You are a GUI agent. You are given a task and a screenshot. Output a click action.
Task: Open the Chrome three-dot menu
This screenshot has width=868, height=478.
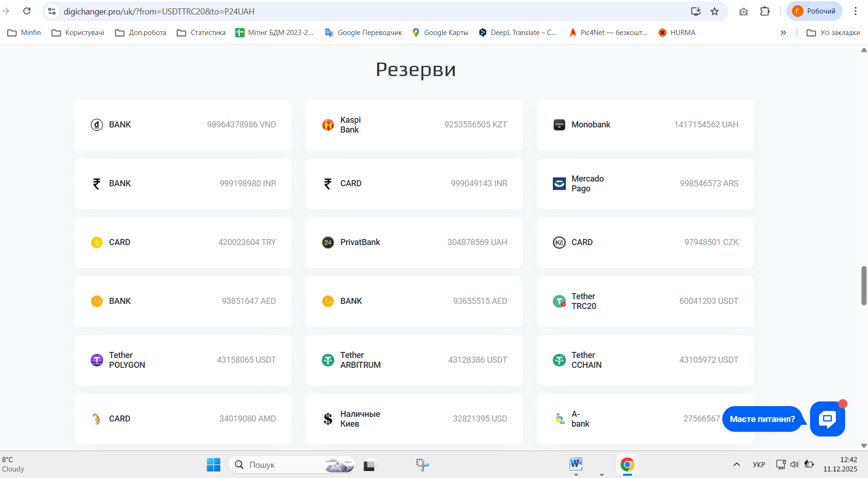[x=855, y=11]
